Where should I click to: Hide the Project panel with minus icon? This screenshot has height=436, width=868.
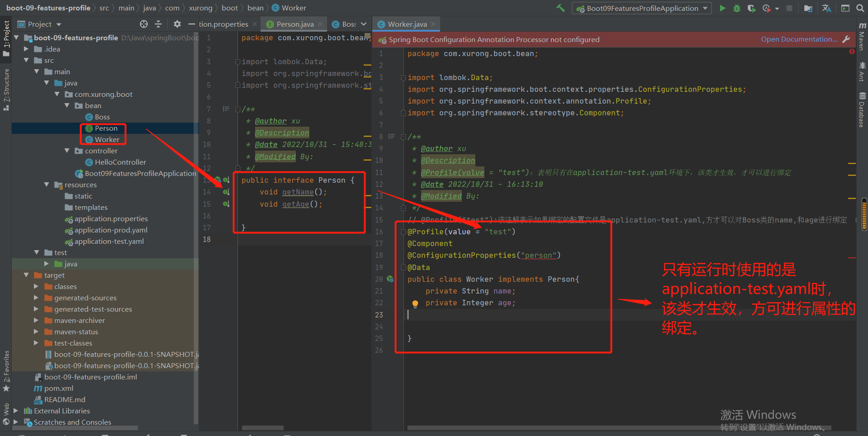click(191, 24)
